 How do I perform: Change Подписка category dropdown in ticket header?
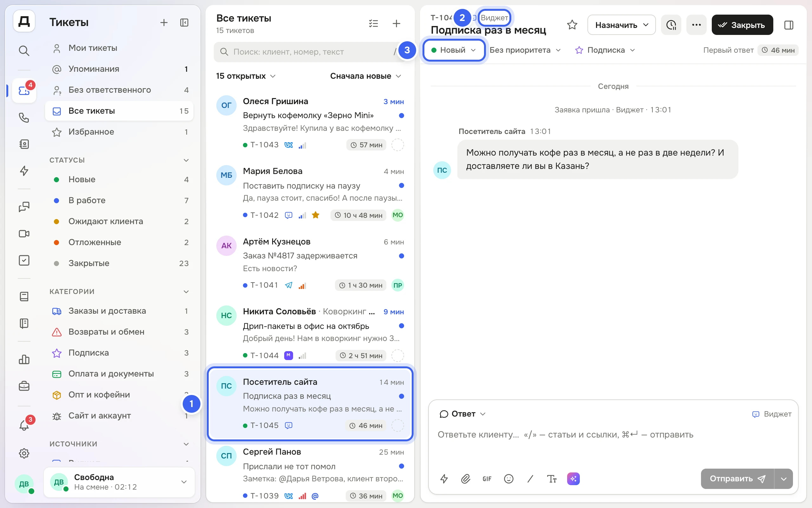coord(605,50)
